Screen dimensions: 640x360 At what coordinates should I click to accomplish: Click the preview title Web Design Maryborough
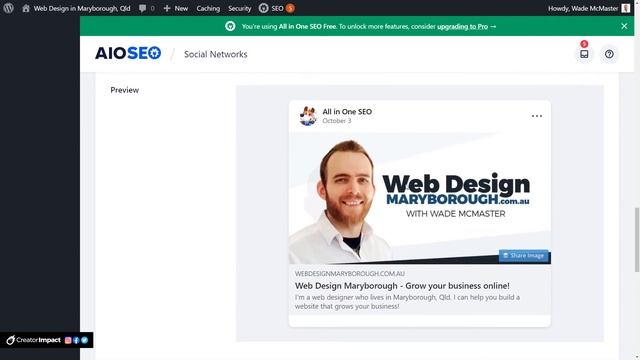pos(402,286)
